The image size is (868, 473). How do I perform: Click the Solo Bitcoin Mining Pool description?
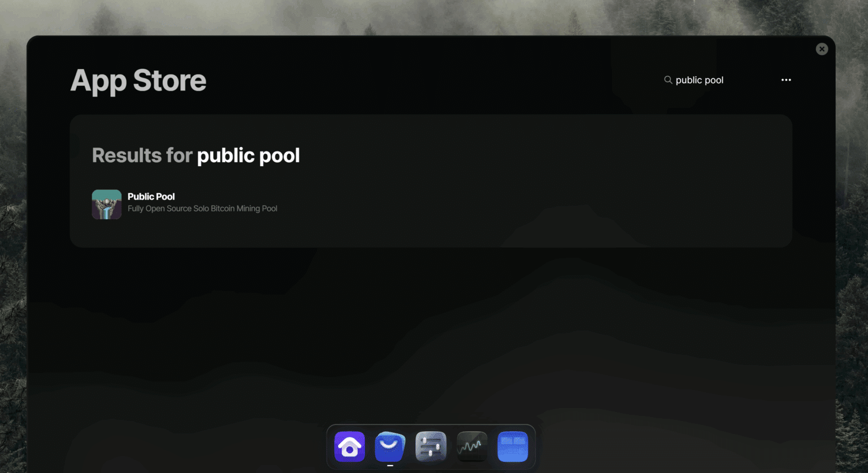(x=202, y=208)
